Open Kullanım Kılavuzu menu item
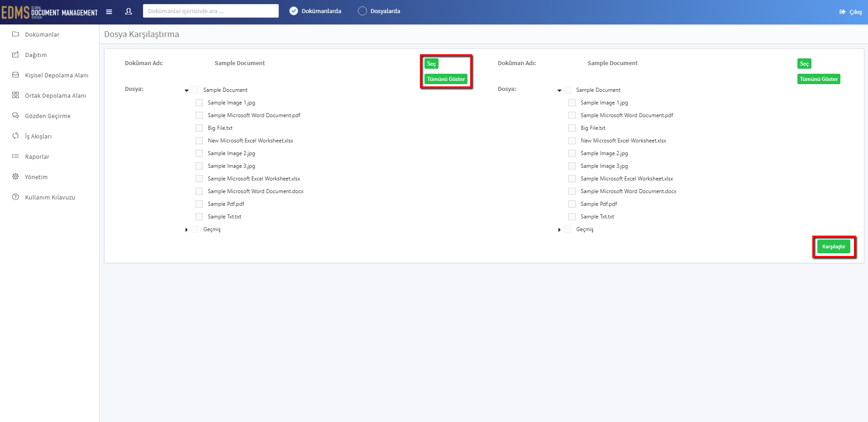Image resolution: width=868 pixels, height=422 pixels. [50, 197]
